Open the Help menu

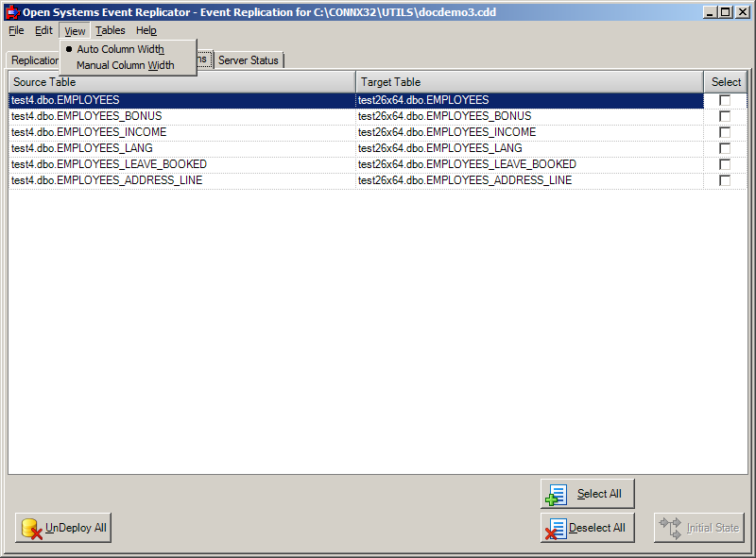(x=146, y=30)
